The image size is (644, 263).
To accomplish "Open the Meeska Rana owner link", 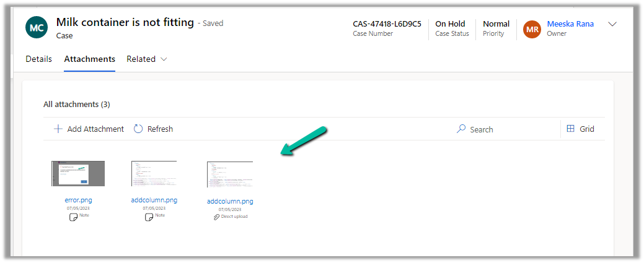I will coord(570,24).
